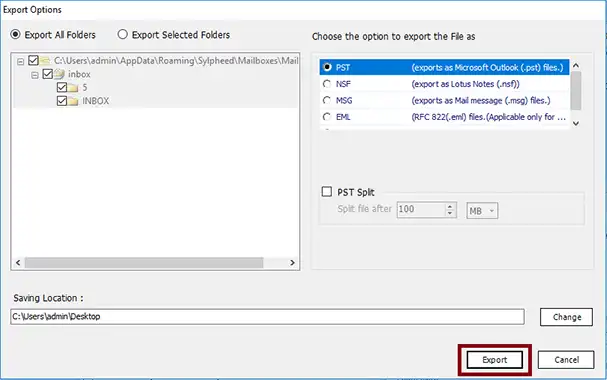The width and height of the screenshot is (607, 380).
Task: Choose NSF export format radio
Action: 327,84
